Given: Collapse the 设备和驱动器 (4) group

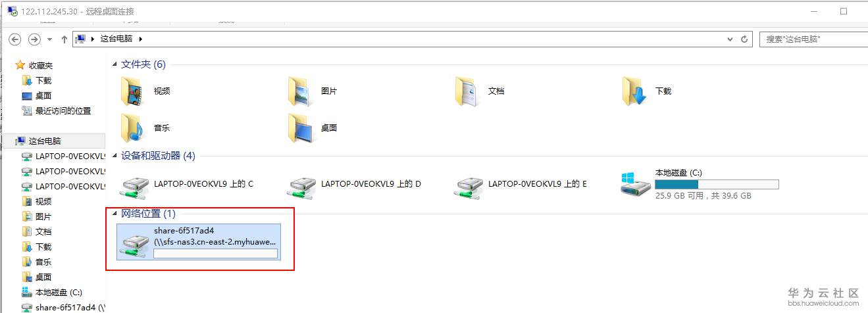Looking at the screenshot, I should pos(115,156).
